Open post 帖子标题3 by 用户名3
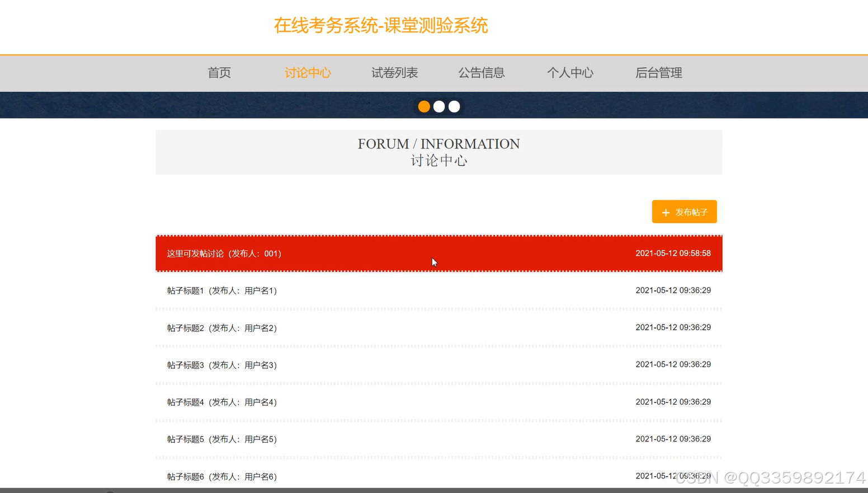868x493 pixels. point(439,365)
